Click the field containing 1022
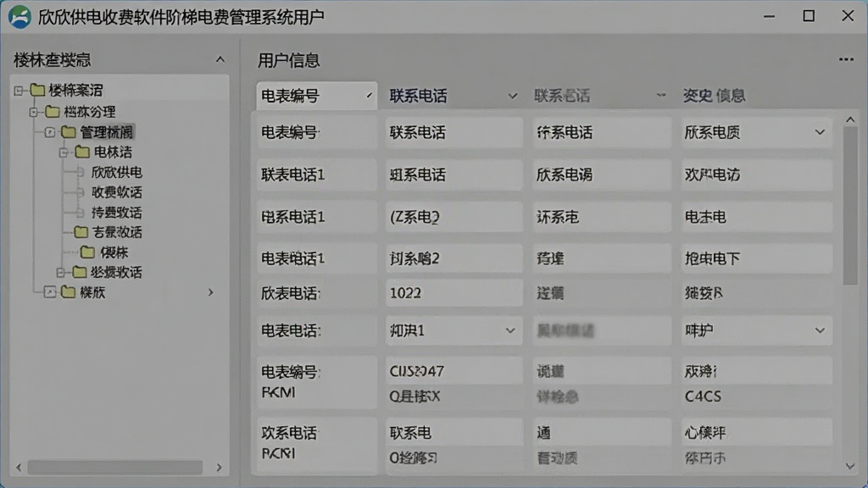This screenshot has height=488, width=868. coord(454,293)
